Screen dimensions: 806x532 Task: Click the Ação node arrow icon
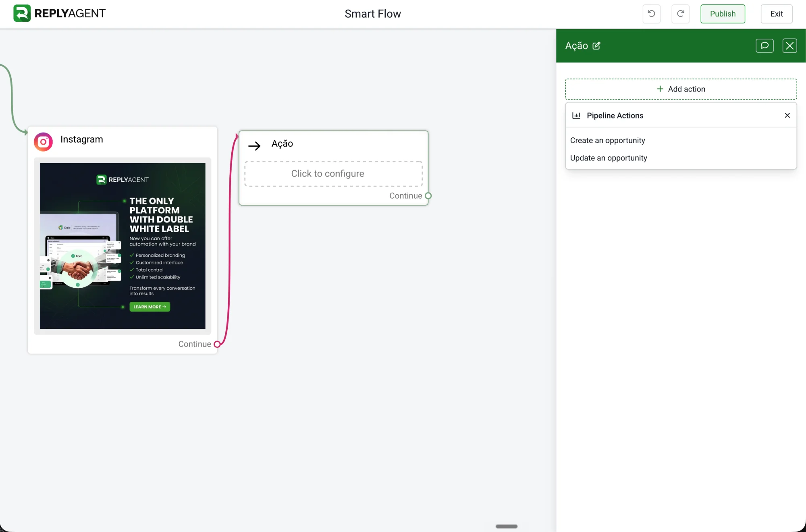(254, 146)
